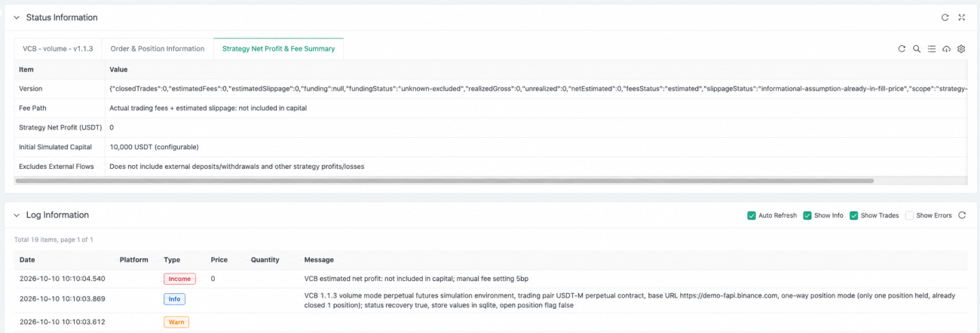
Task: Uncheck the Show Trades checkbox
Action: (x=854, y=215)
